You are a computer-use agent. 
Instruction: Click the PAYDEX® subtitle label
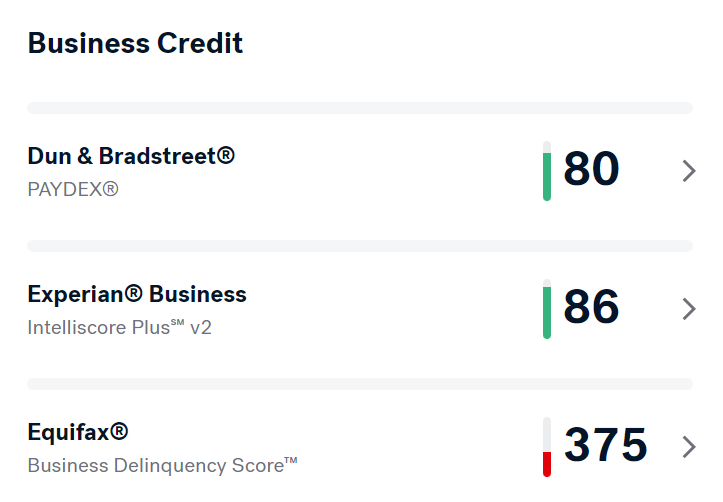[x=73, y=189]
